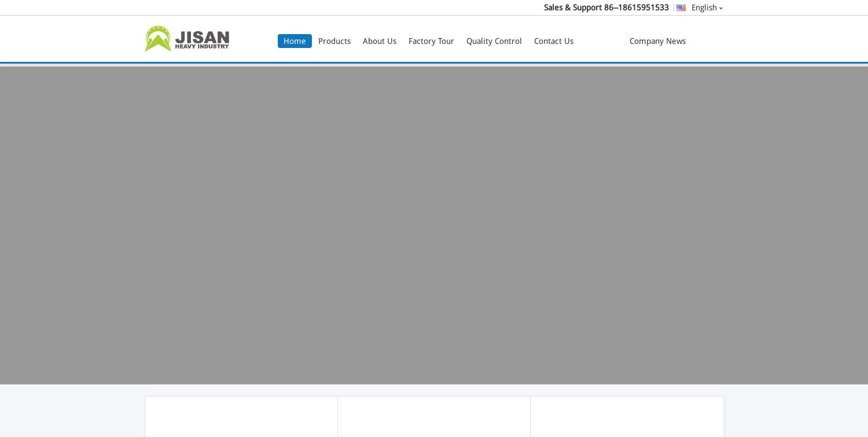Go to the Factory Tour section
The height and width of the screenshot is (437, 868).
(431, 41)
